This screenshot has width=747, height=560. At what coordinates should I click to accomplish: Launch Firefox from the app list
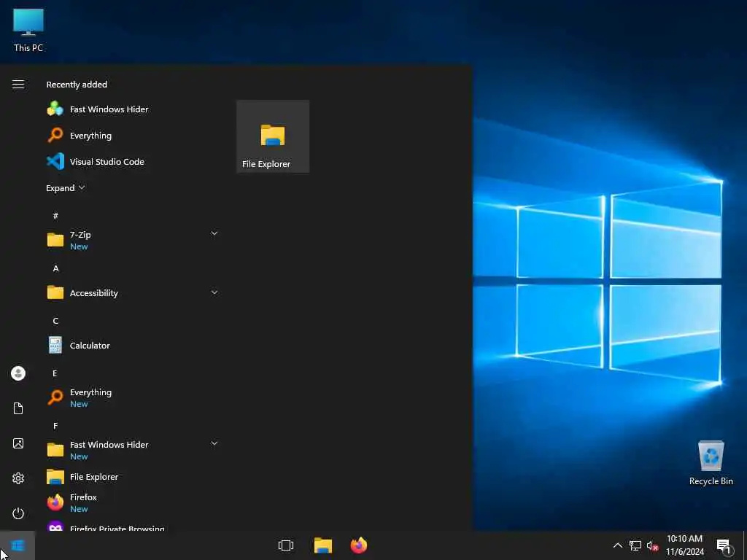133,502
